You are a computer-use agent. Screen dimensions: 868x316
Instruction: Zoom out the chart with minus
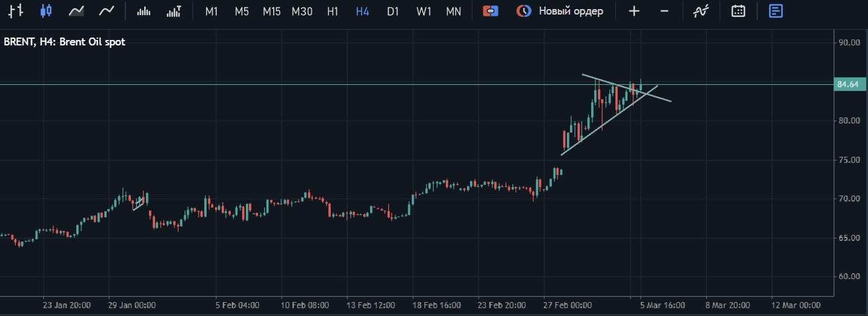coord(664,11)
